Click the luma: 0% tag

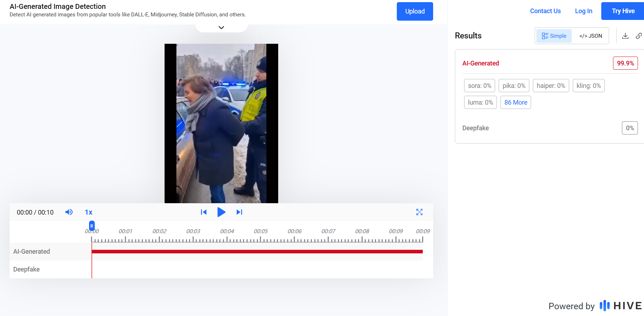tap(480, 102)
